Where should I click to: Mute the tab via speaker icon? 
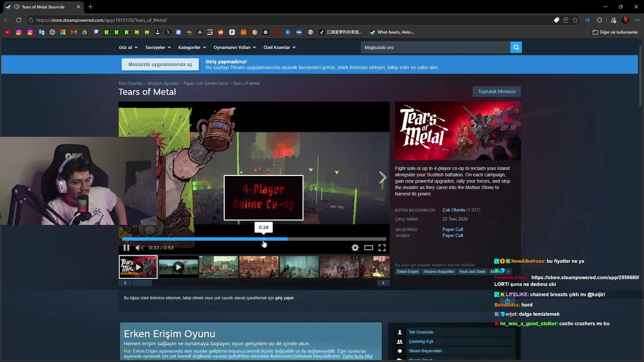pos(17,7)
